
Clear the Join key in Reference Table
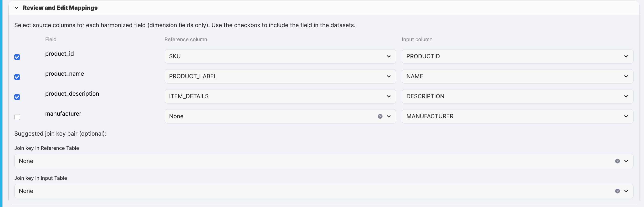pyautogui.click(x=617, y=161)
